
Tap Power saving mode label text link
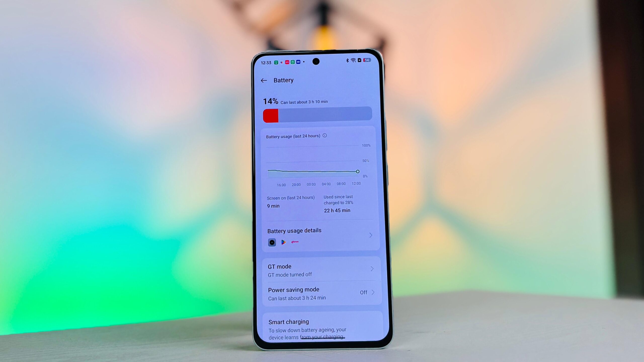(x=293, y=290)
